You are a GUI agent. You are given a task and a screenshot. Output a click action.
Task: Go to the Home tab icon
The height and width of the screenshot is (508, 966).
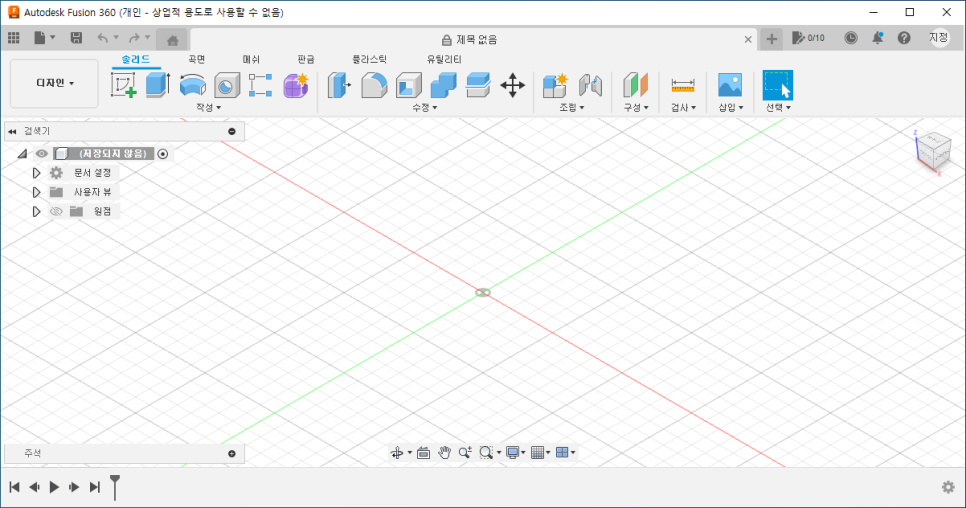click(x=172, y=40)
